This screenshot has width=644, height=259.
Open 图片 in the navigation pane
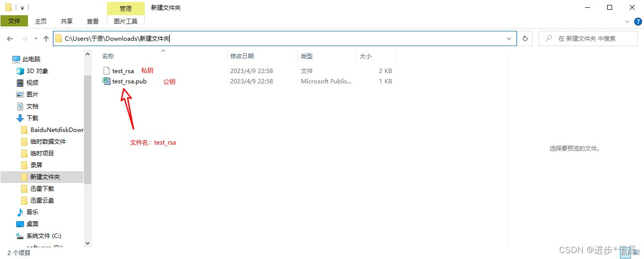click(32, 95)
